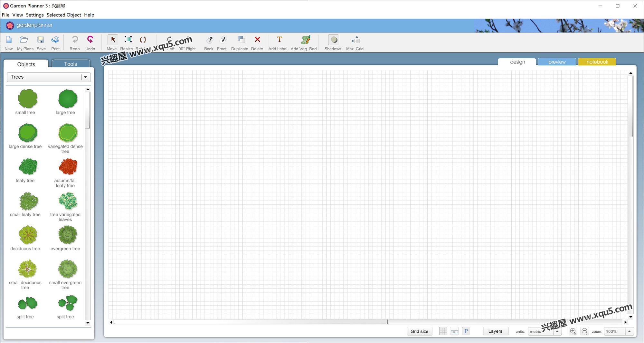Toggle grid visibility button
The height and width of the screenshot is (343, 644).
click(443, 331)
